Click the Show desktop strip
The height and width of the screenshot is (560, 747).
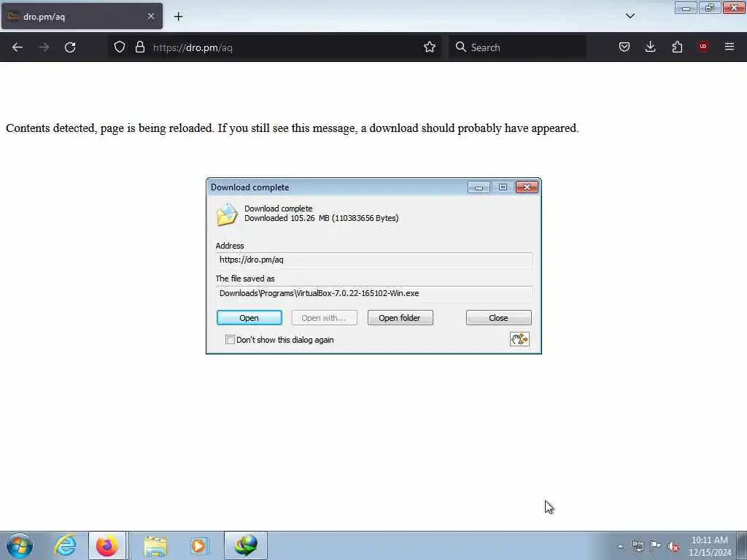[x=742, y=545]
